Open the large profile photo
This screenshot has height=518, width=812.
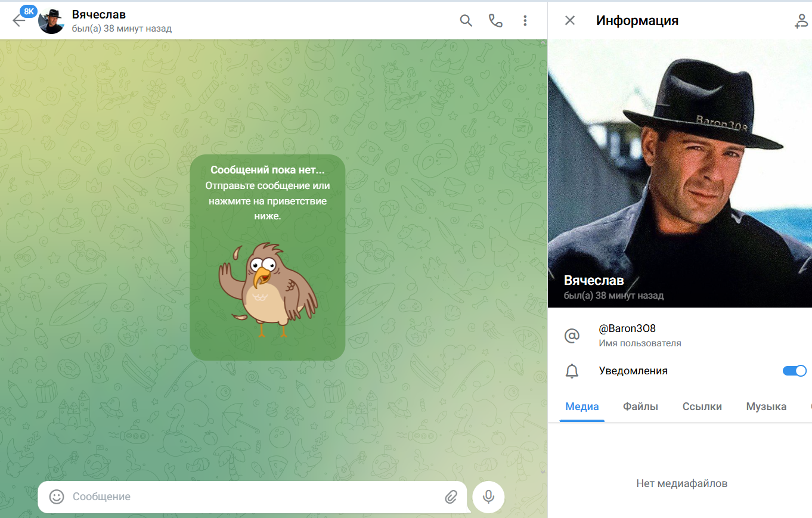click(680, 167)
